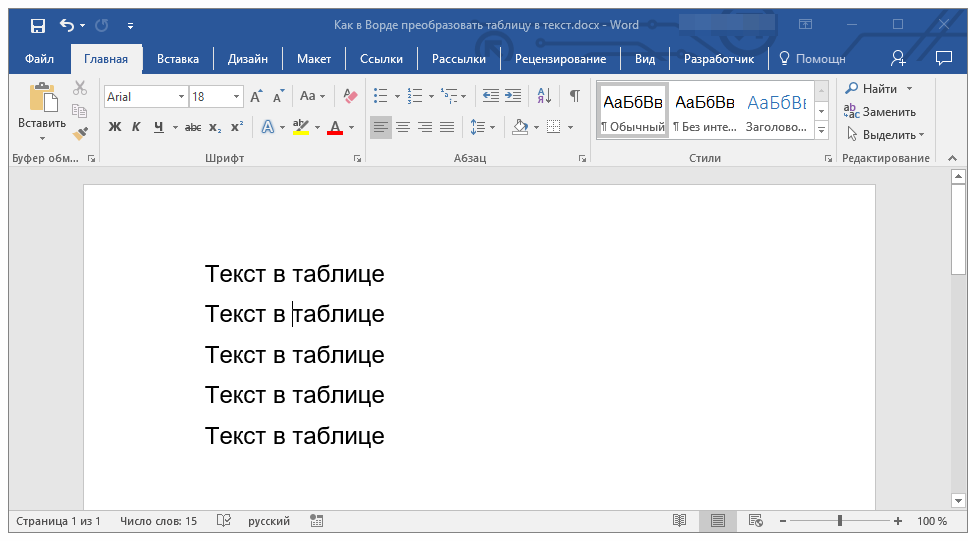Adjust the zoom slider handle
Viewport: 968px width, 541px height.
pyautogui.click(x=840, y=521)
